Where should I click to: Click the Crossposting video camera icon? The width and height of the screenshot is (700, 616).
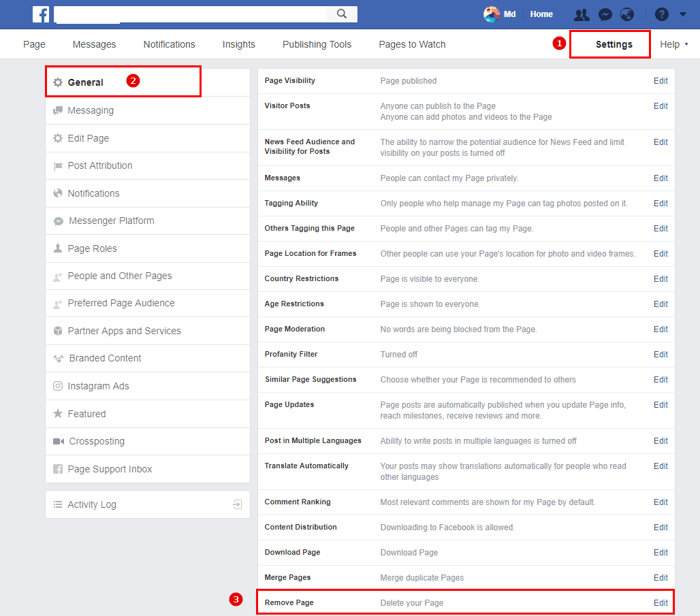point(59,442)
